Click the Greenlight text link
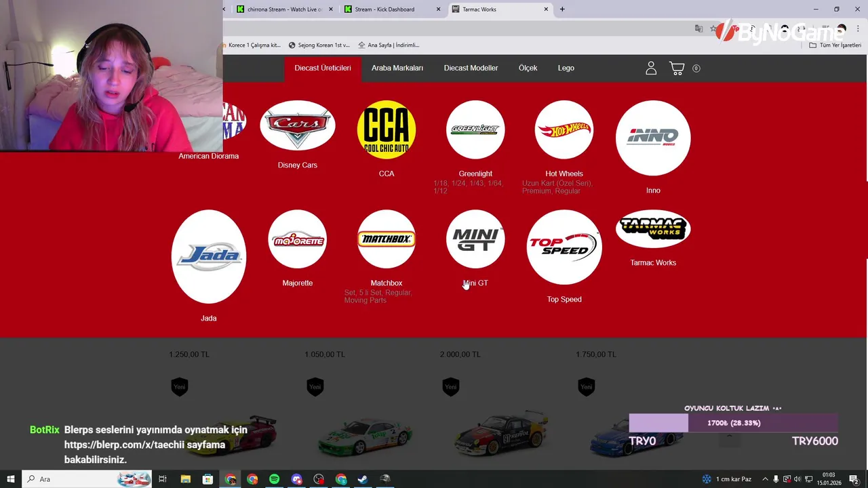 tap(475, 174)
